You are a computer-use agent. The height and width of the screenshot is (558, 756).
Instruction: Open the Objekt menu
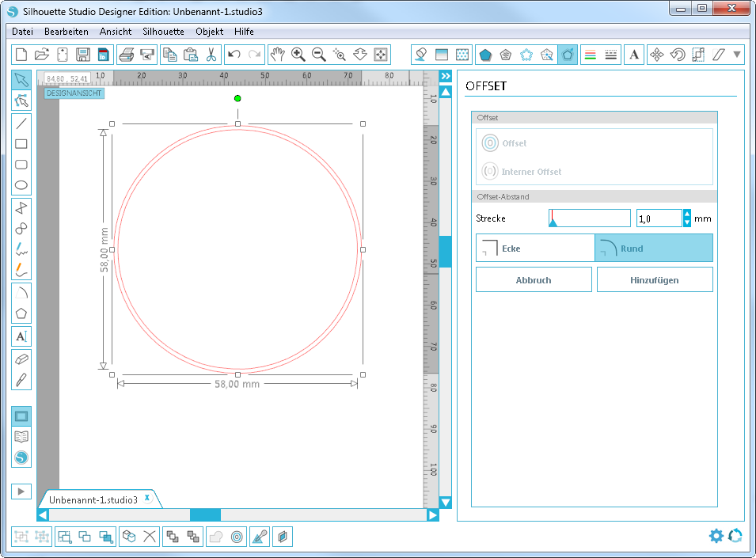coord(209,32)
